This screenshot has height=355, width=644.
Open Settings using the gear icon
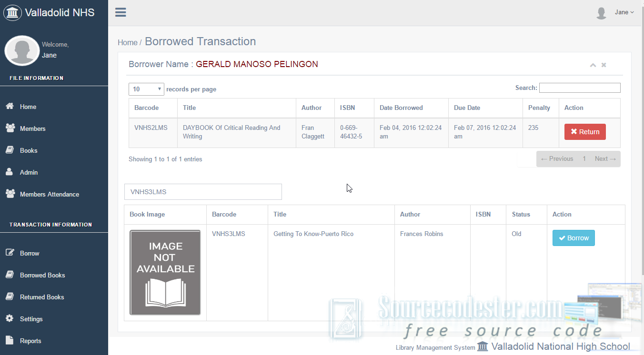pyautogui.click(x=10, y=319)
